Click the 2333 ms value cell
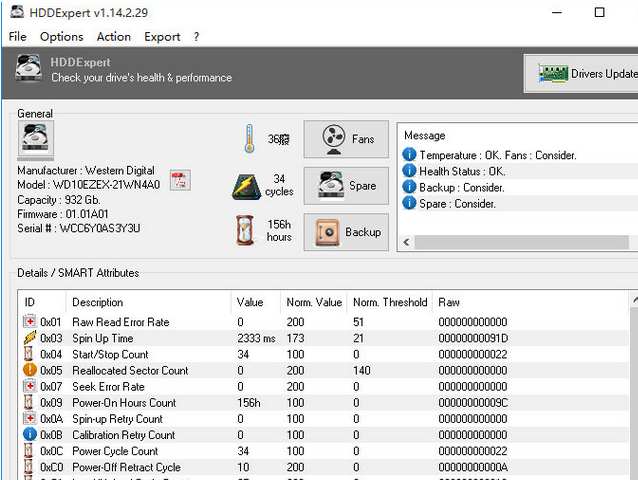Viewport: 638px width, 480px height. click(256, 338)
